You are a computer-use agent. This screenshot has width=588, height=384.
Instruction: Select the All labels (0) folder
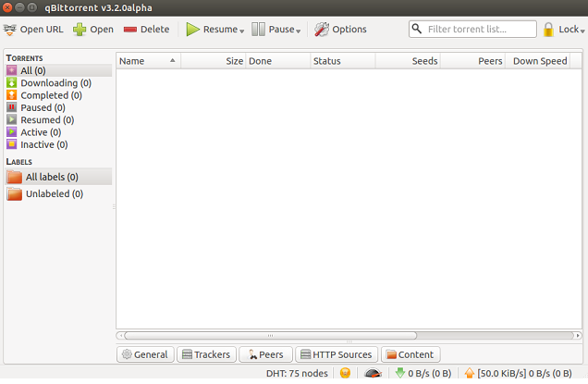[58, 177]
